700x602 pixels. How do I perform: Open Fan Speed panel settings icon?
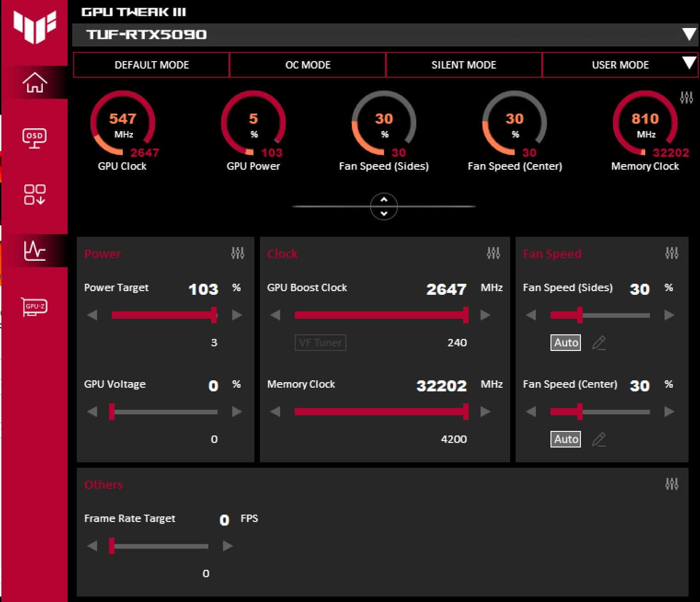(x=671, y=253)
